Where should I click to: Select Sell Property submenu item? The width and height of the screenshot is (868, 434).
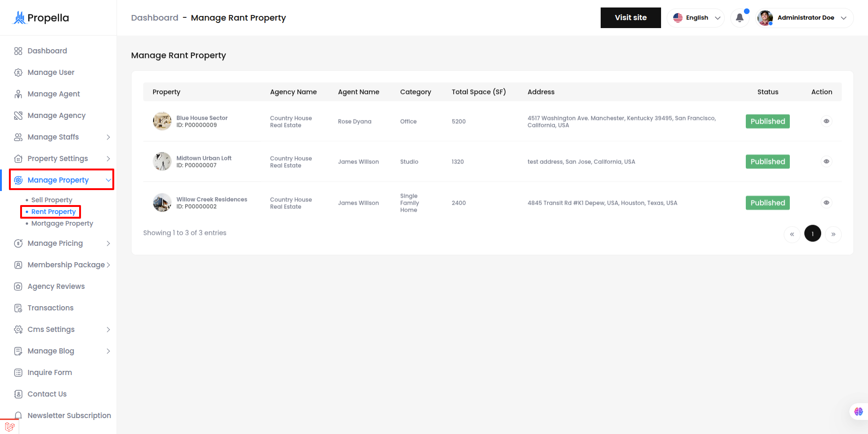[x=51, y=200]
